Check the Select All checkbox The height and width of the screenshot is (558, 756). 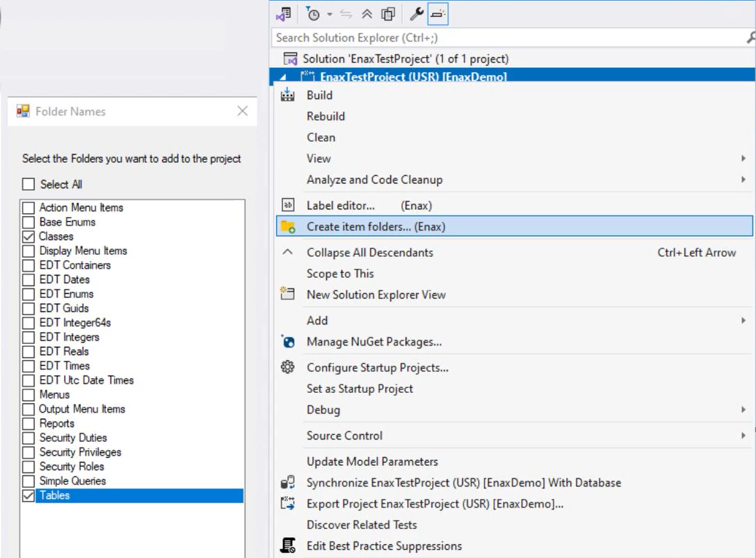pyautogui.click(x=28, y=184)
